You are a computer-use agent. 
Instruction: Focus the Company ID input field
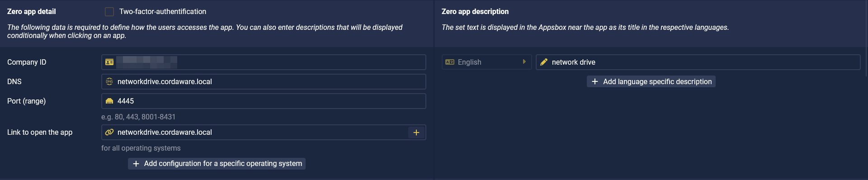264,62
